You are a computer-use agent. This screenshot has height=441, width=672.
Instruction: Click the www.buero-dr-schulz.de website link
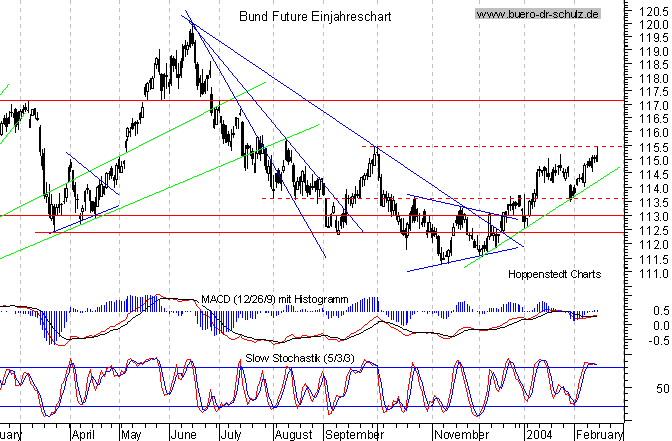pos(537,14)
